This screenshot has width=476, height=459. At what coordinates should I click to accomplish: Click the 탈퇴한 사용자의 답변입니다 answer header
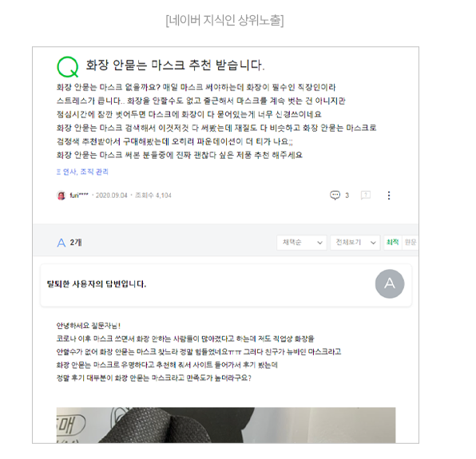click(x=97, y=284)
